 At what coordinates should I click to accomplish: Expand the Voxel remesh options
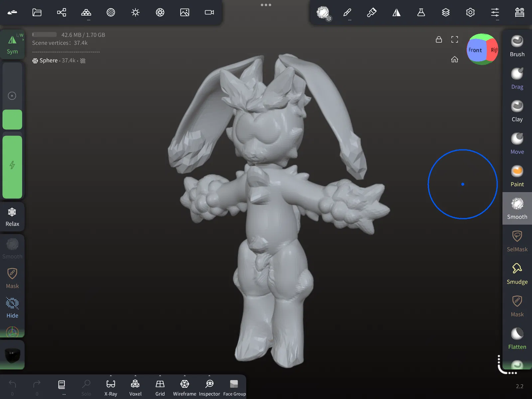135,376
